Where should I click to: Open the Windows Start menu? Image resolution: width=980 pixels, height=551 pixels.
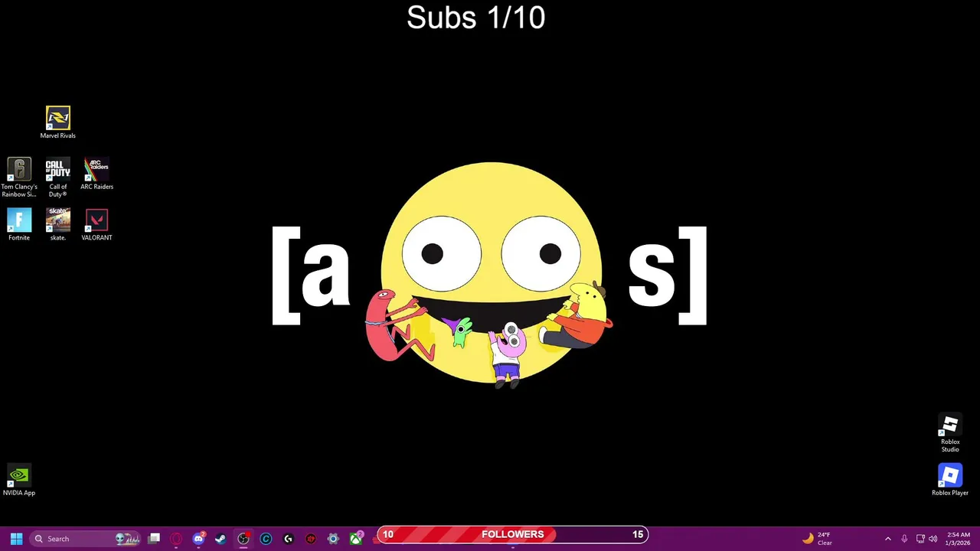(x=16, y=539)
